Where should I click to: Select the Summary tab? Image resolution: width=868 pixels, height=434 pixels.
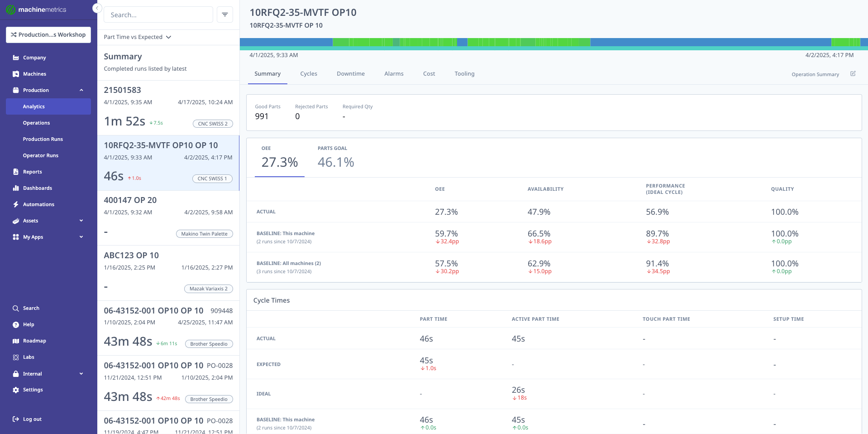[267, 74]
